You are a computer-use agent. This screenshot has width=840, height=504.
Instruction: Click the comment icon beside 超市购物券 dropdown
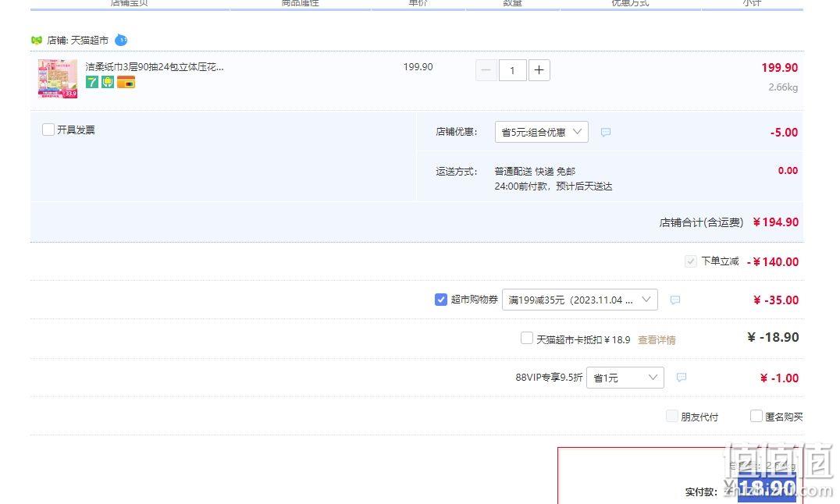pyautogui.click(x=675, y=300)
